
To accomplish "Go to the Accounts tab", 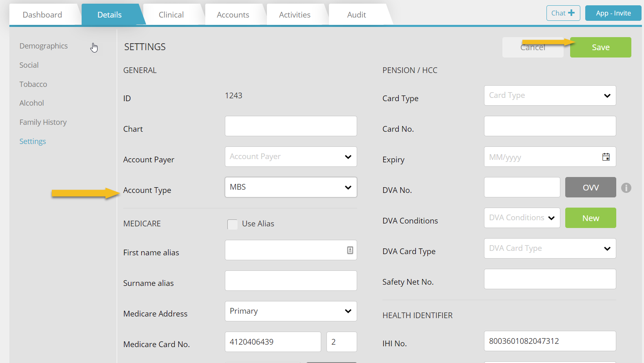I will pos(233,15).
